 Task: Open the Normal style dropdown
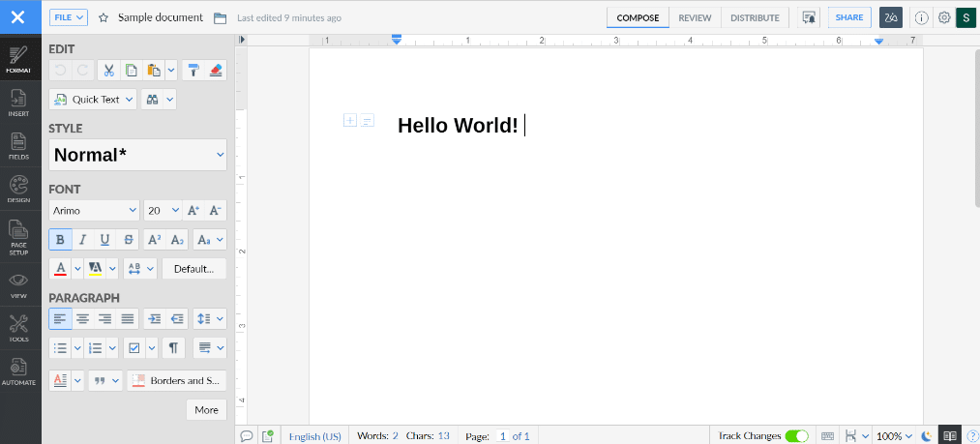coord(137,155)
